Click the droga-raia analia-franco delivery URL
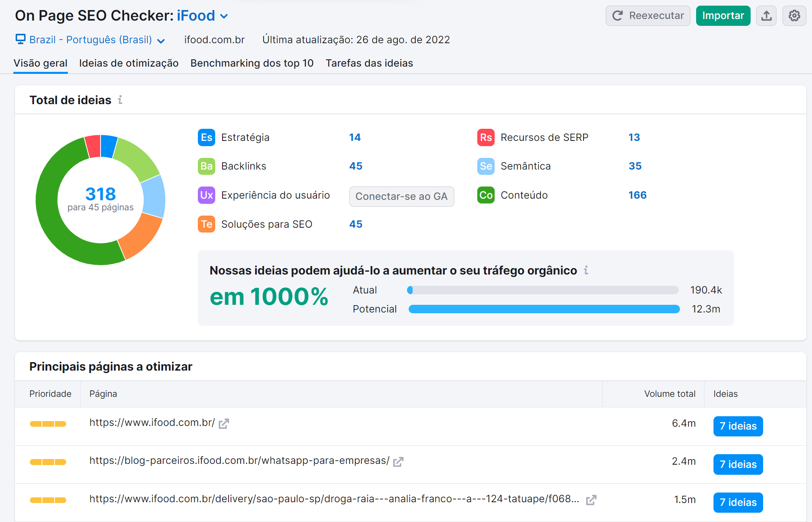 pos(334,499)
